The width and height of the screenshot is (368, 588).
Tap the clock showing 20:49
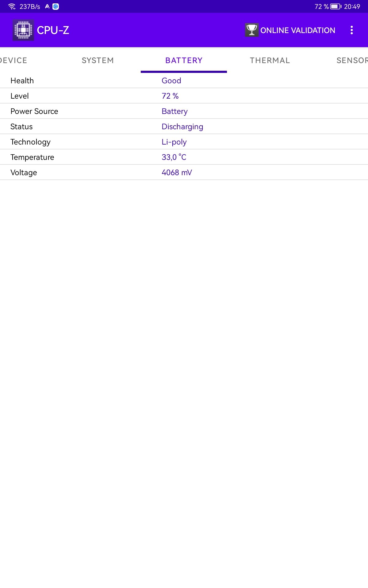[352, 6]
